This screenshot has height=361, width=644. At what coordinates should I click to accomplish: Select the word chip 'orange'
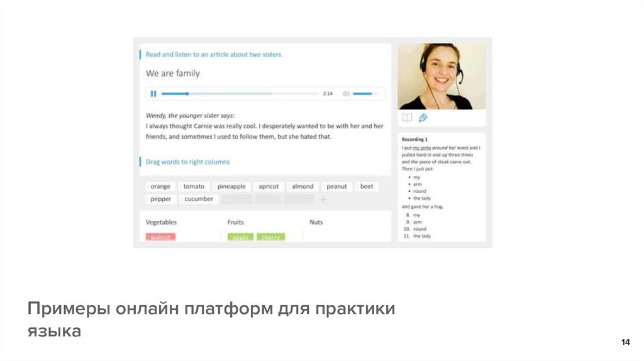point(160,186)
